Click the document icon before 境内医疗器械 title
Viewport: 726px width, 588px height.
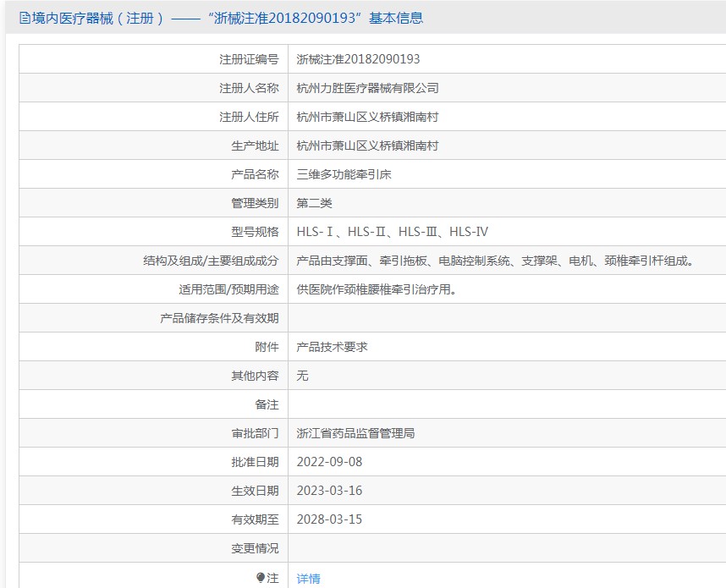(x=25, y=18)
